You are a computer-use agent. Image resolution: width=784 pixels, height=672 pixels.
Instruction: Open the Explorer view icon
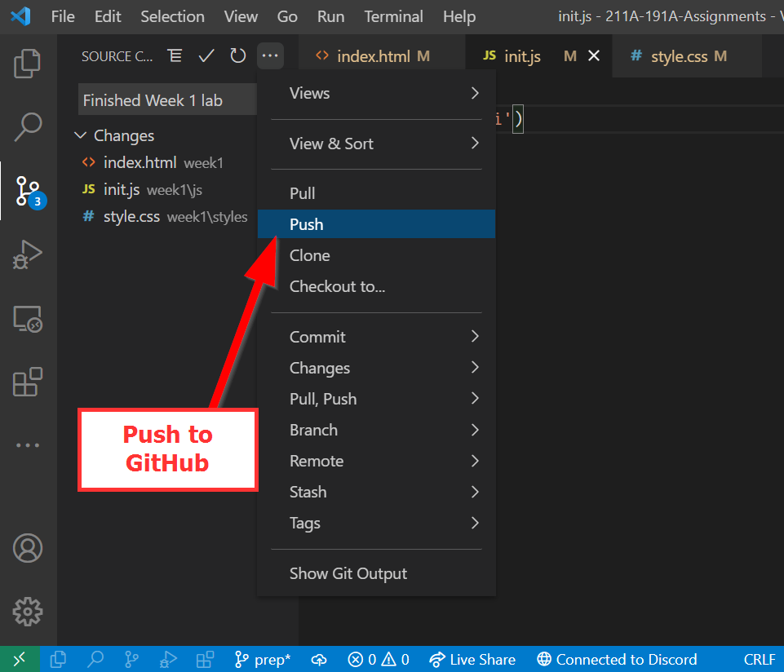pos(28,64)
